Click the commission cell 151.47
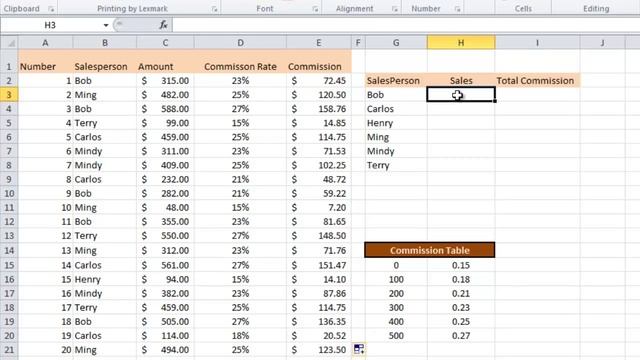 pyautogui.click(x=319, y=265)
